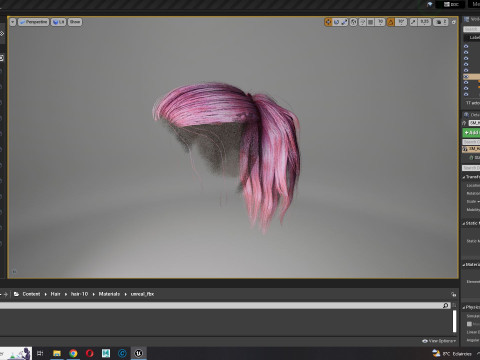480x360 pixels.
Task: Navigate to Hair folder in breadcrumb
Action: tap(55, 294)
